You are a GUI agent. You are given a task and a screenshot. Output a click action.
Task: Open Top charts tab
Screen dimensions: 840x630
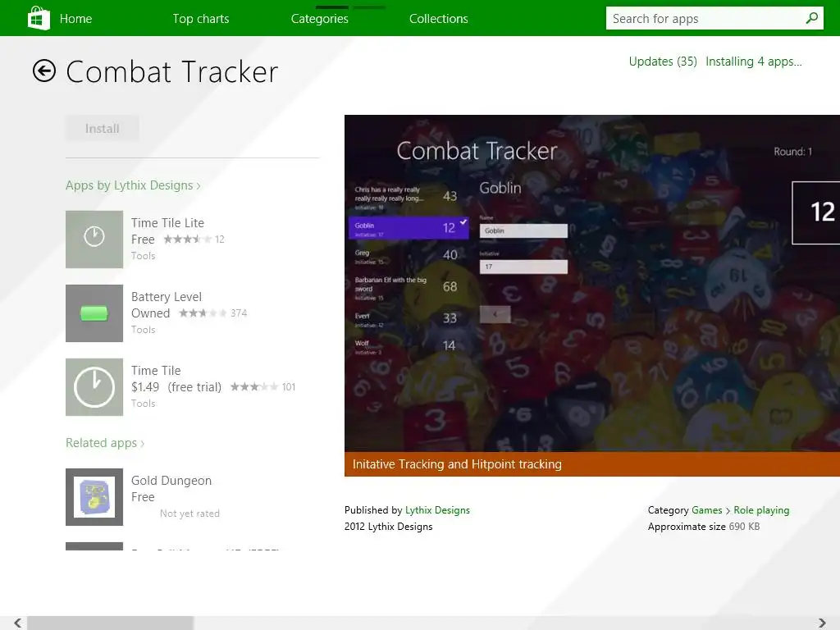pos(201,19)
